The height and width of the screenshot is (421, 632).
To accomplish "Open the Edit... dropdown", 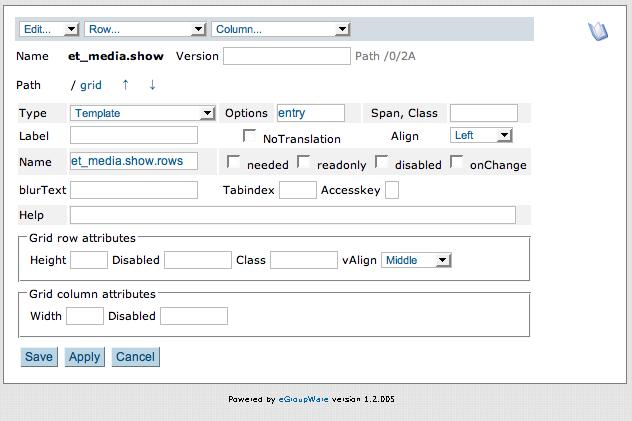I will tap(49, 29).
